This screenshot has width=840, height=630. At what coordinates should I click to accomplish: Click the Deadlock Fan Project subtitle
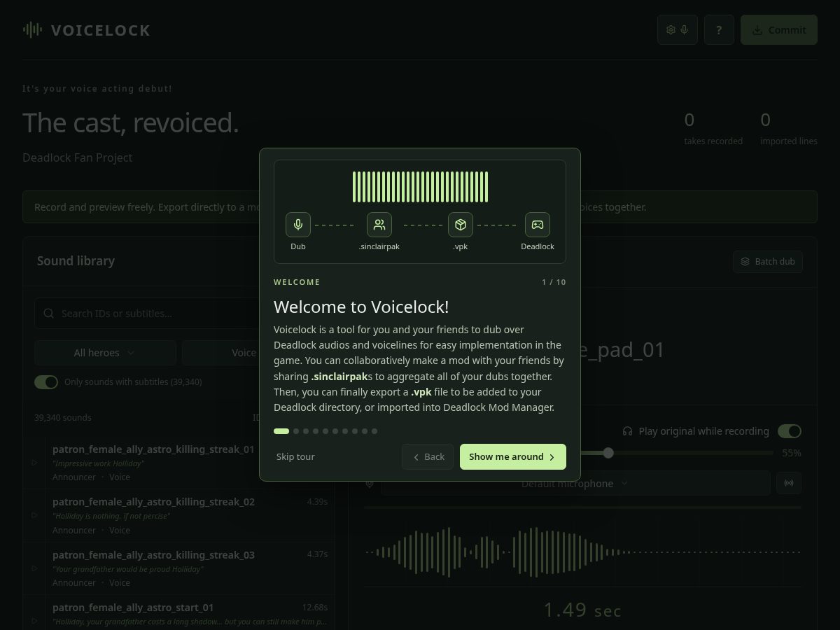point(77,157)
